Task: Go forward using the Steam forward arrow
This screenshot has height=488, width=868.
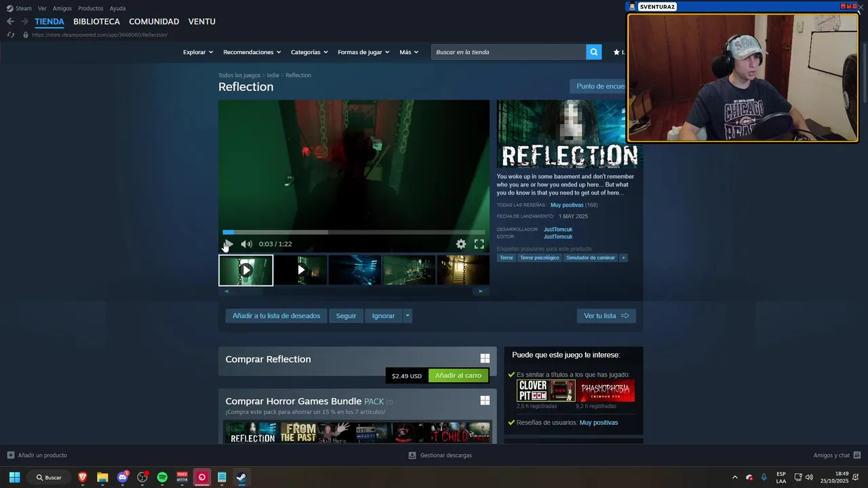Action: coord(24,22)
